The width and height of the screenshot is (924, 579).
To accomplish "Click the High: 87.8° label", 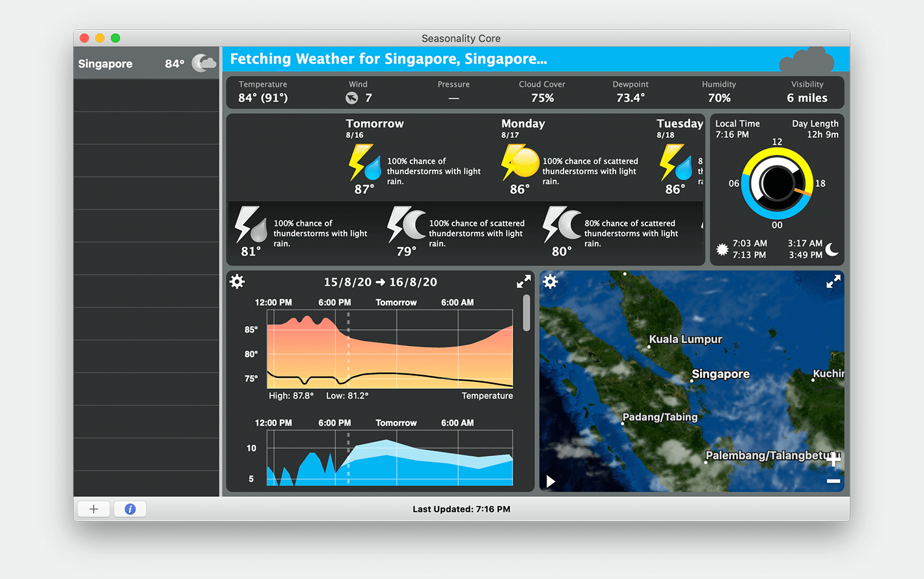I will coord(291,396).
